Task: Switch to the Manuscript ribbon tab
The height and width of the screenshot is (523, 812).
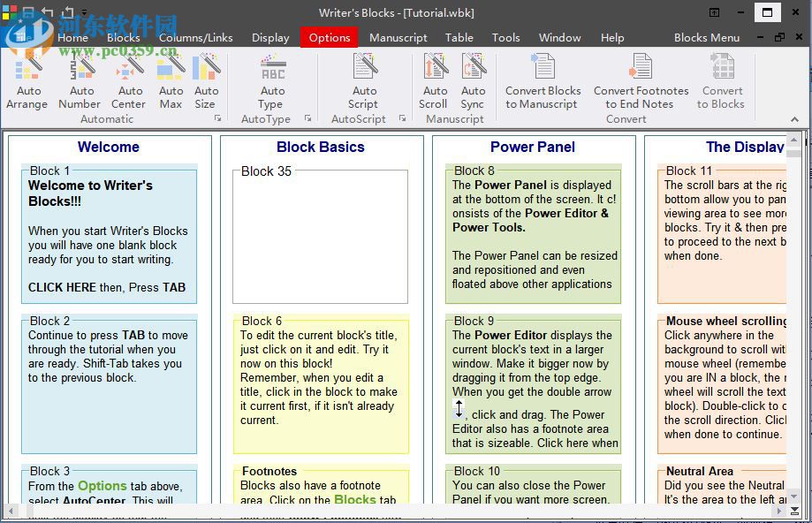Action: pyautogui.click(x=398, y=37)
